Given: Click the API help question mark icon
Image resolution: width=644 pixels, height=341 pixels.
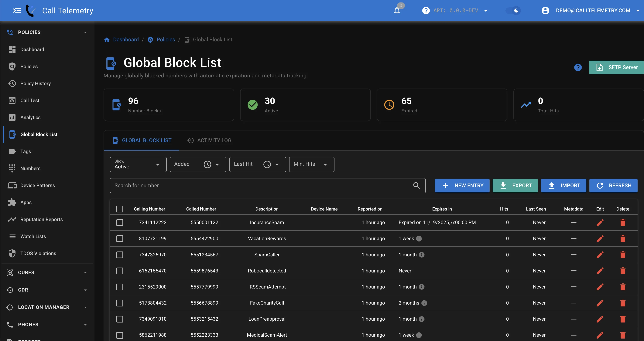Looking at the screenshot, I should 426,11.
